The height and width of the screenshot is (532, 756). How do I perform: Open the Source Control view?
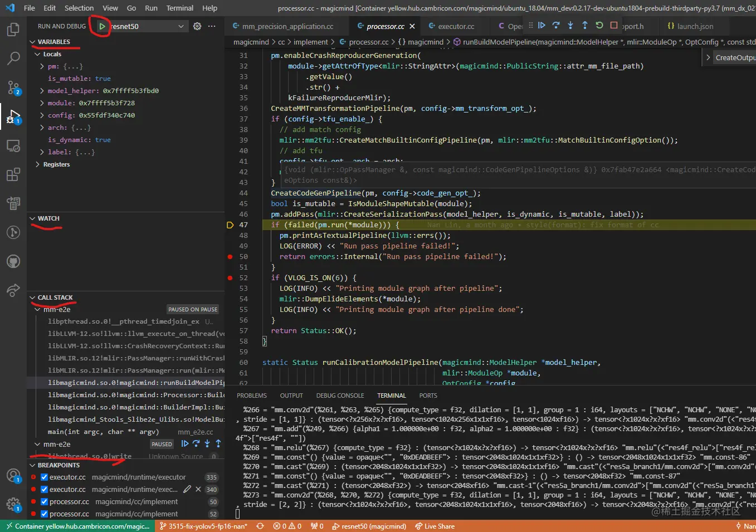click(x=13, y=87)
